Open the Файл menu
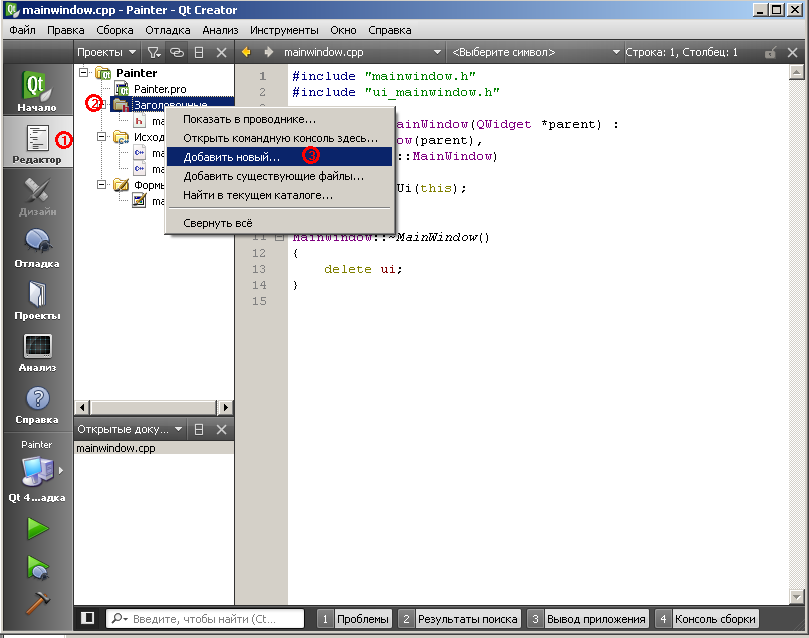Screen dimensions: 809x638 22,30
